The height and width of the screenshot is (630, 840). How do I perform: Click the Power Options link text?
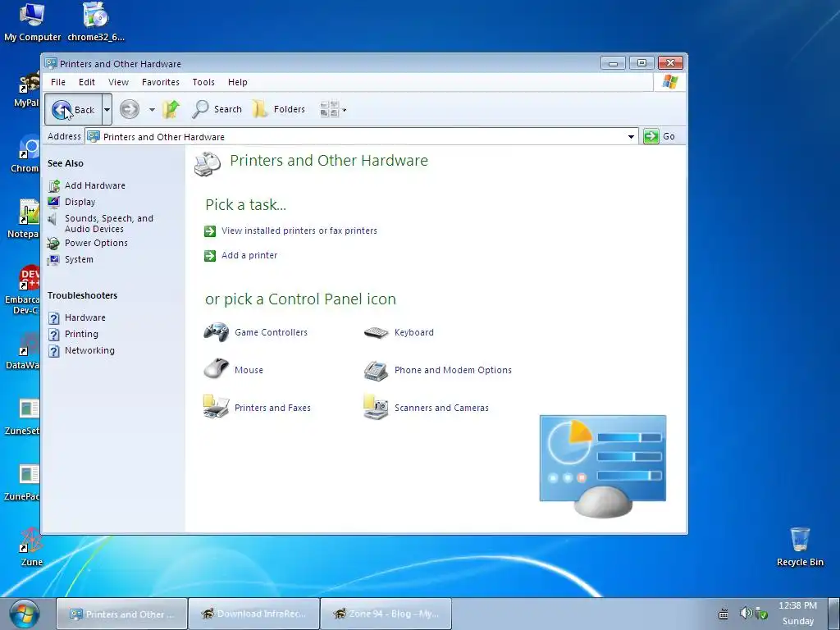(97, 243)
